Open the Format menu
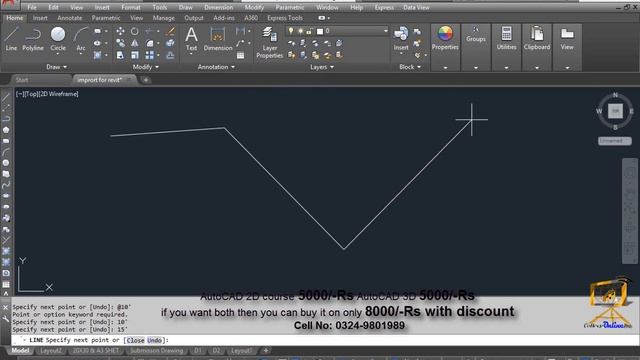640x360 pixels. pyautogui.click(x=131, y=7)
